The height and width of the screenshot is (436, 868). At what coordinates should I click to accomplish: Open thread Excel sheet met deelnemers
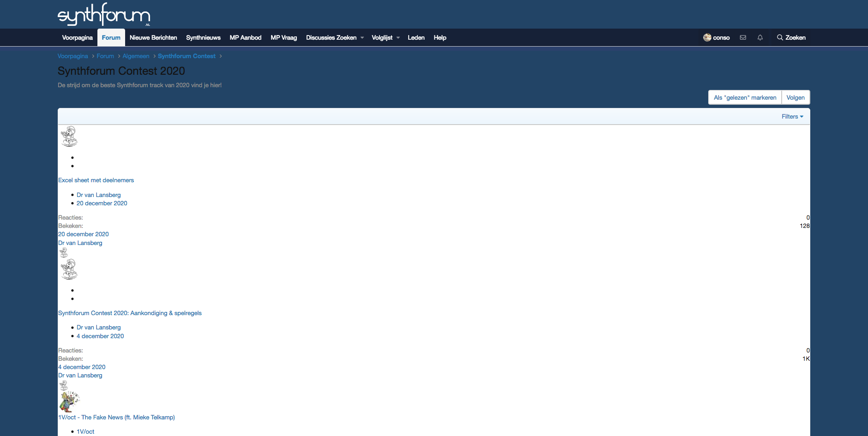click(96, 180)
